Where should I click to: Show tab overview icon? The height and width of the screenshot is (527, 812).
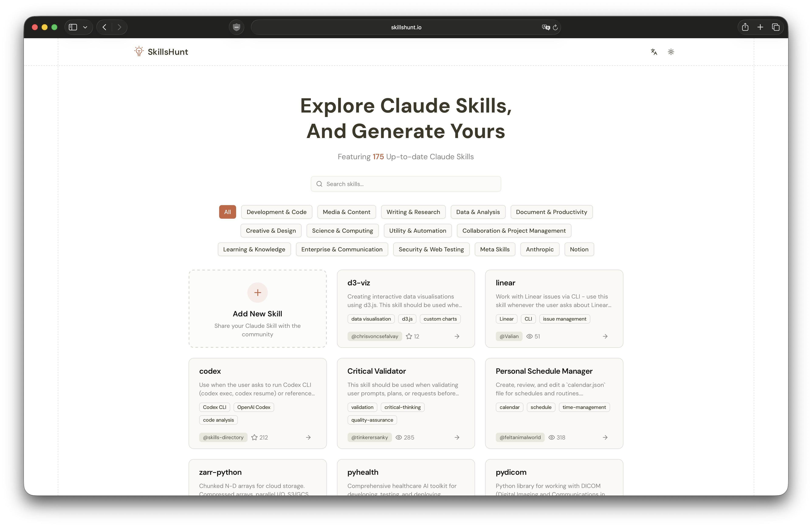[x=775, y=27]
